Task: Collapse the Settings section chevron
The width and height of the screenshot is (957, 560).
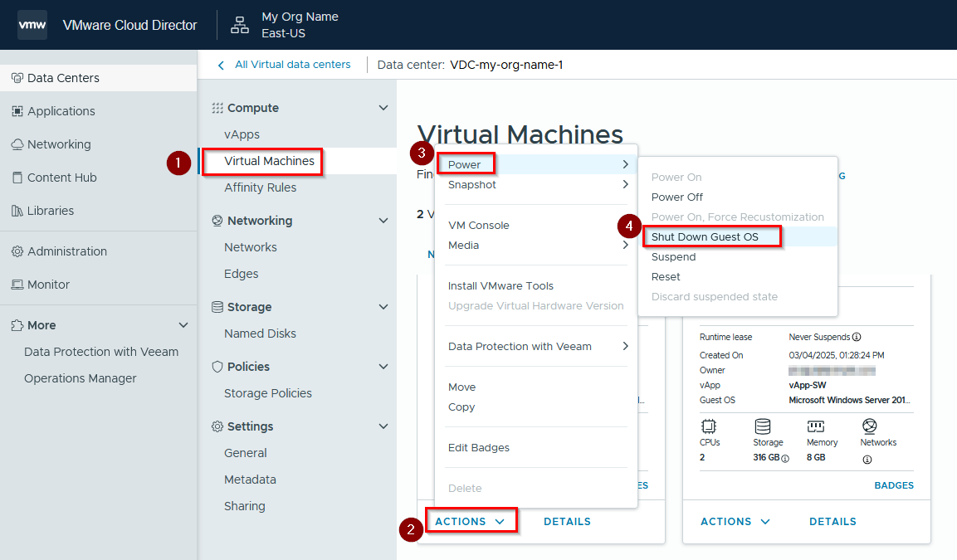Action: 383,426
